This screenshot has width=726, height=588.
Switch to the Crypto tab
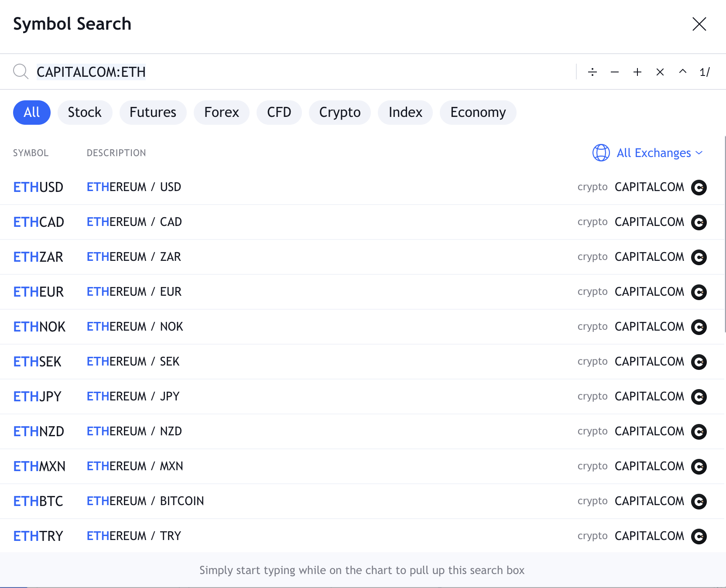pyautogui.click(x=339, y=112)
